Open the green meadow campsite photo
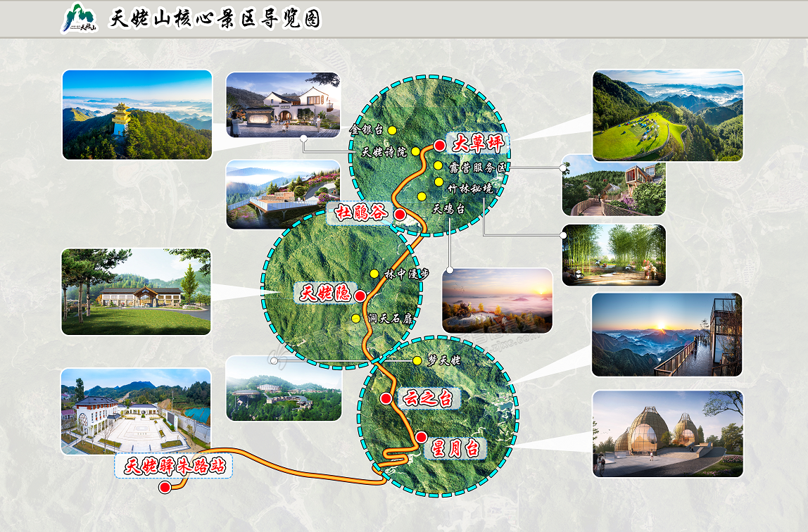Screen dimensions: 808x532 tap(668, 116)
